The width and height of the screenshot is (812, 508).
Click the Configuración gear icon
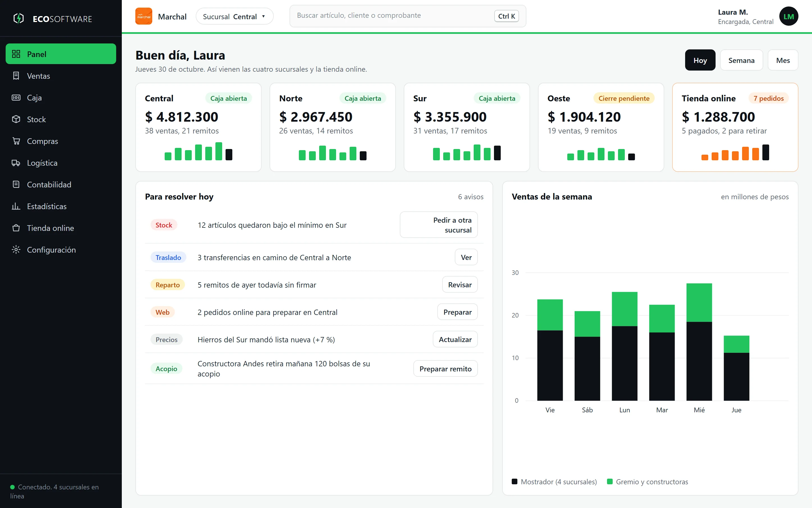tap(16, 250)
